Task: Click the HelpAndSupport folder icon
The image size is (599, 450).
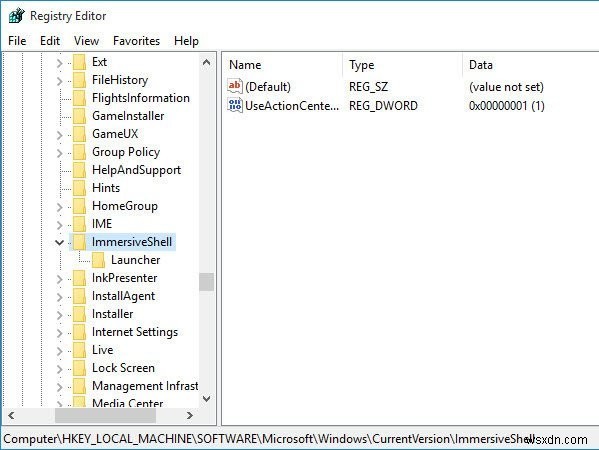Action: [x=79, y=170]
